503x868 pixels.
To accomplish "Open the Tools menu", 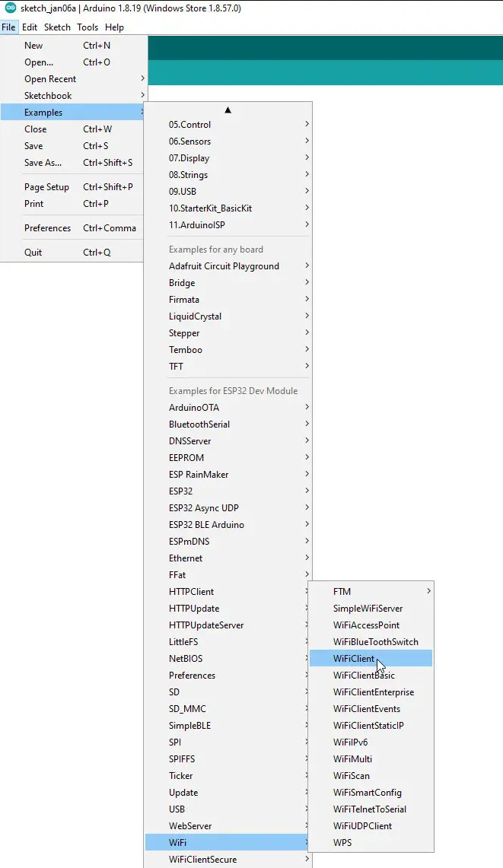I will pyautogui.click(x=88, y=27).
